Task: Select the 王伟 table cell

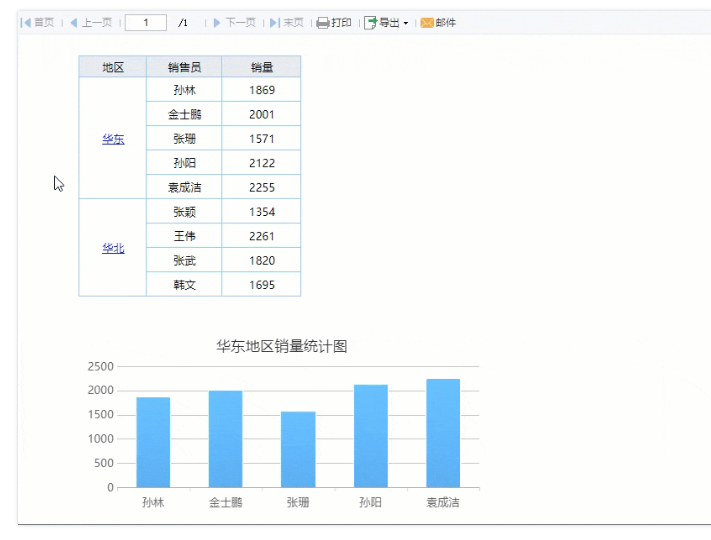Action: coord(184,236)
